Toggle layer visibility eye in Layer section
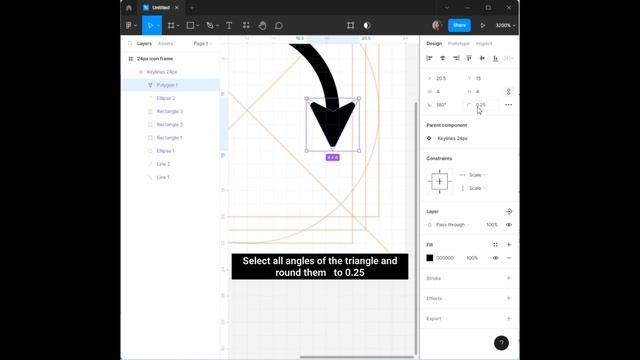 coord(509,225)
